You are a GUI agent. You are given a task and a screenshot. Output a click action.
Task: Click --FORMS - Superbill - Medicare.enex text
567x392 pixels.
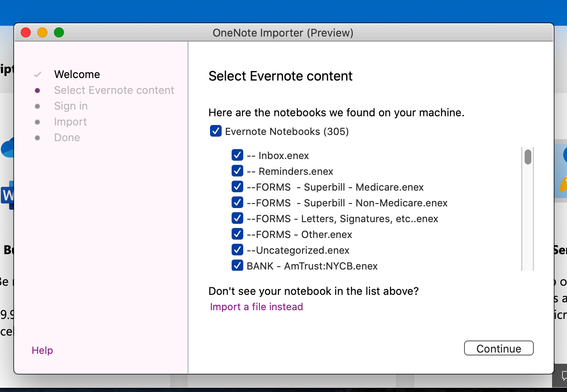335,187
